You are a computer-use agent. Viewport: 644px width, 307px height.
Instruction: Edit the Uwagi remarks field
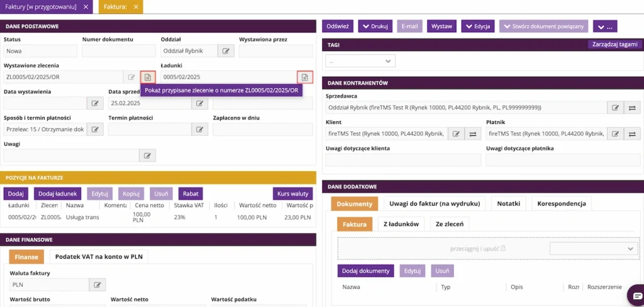click(x=147, y=156)
